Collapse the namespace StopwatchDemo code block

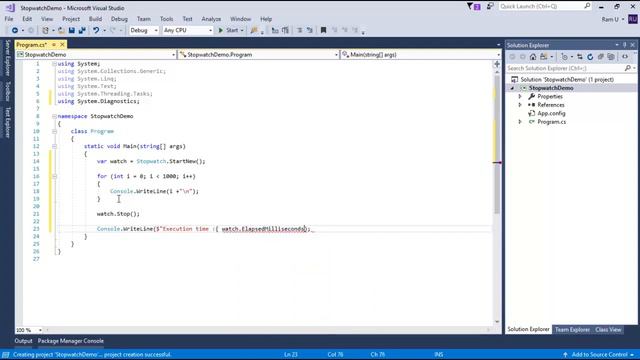pos(54,116)
